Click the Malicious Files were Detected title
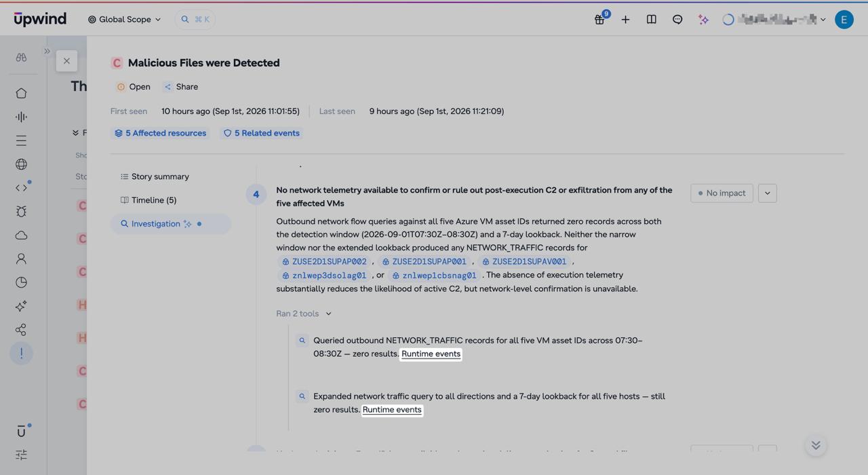The height and width of the screenshot is (475, 868). point(203,62)
